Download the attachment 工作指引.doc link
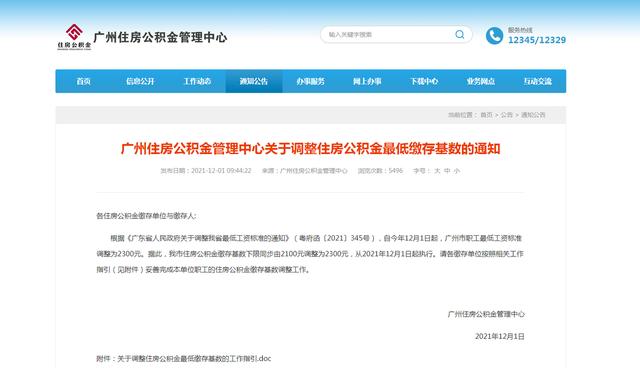This screenshot has height=368, width=640. coord(194,359)
